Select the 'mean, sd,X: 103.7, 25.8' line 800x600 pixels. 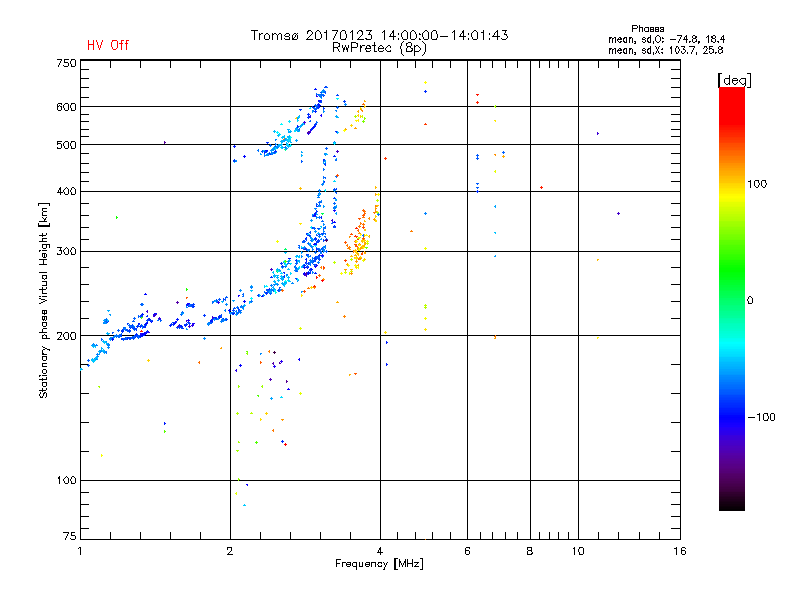[x=665, y=50]
